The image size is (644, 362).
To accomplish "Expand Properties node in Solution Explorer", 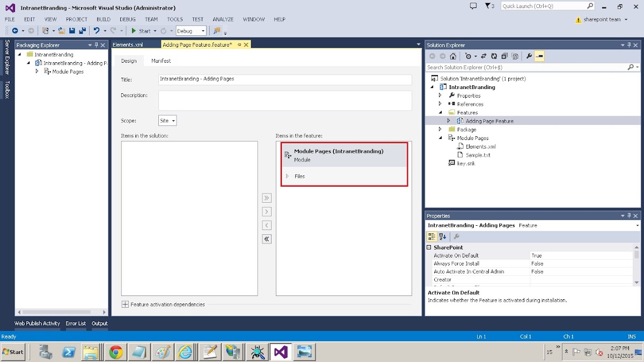I will (x=440, y=95).
